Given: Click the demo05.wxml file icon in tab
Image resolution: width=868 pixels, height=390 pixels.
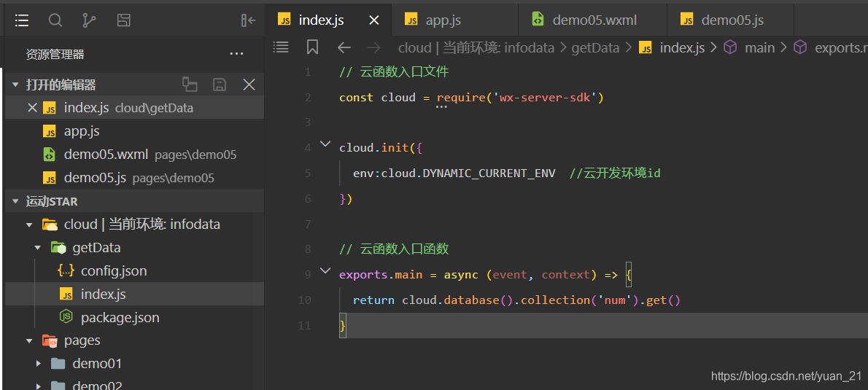Looking at the screenshot, I should (x=538, y=20).
